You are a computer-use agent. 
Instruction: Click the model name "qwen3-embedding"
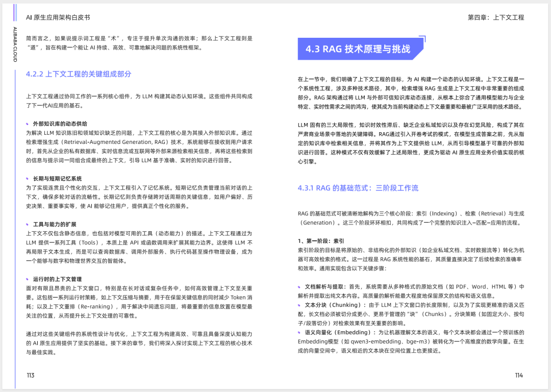tap(376, 341)
